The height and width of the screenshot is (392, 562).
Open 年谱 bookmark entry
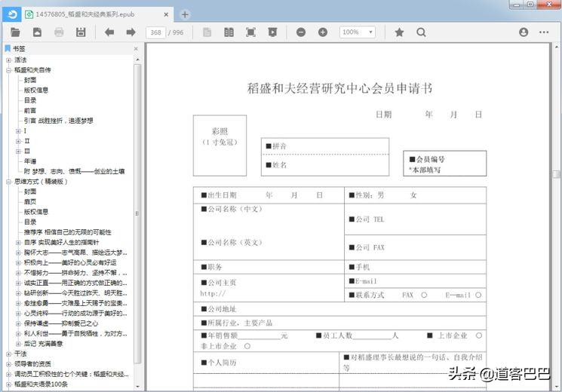pyautogui.click(x=30, y=161)
